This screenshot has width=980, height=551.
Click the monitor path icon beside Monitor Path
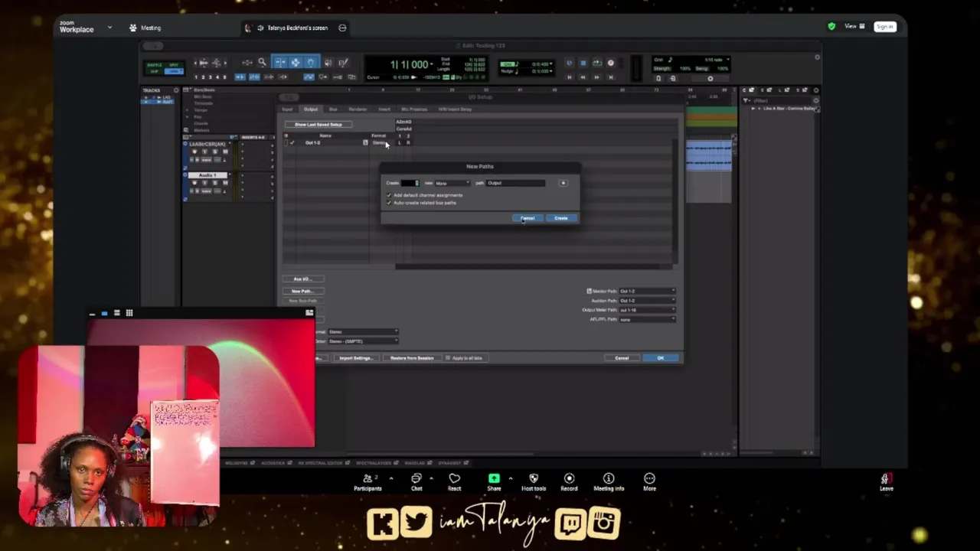pos(589,291)
